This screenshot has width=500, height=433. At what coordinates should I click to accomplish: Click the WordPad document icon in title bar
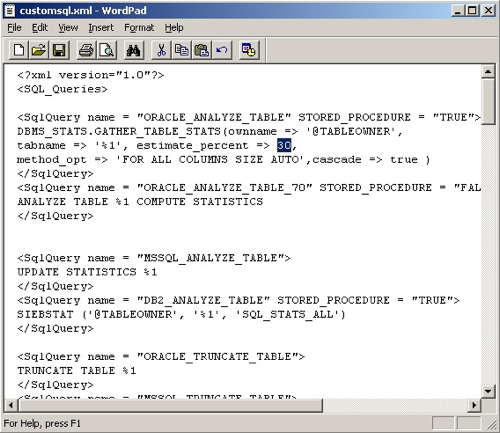10,11
